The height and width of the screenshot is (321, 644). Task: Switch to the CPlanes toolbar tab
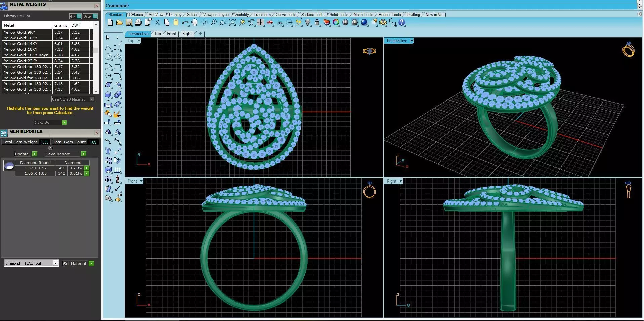136,14
